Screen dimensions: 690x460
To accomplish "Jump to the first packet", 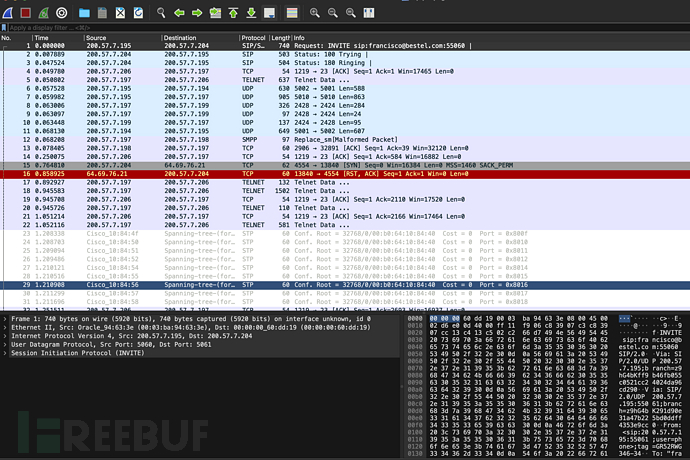I will [233, 13].
